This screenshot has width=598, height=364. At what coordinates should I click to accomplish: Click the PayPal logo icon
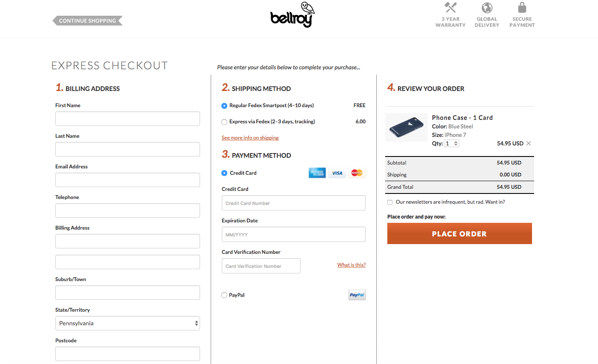pos(357,295)
